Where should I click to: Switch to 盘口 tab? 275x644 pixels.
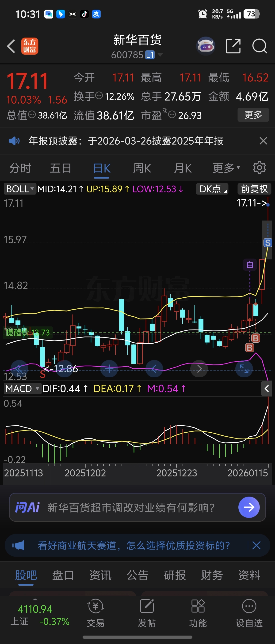pos(63,575)
